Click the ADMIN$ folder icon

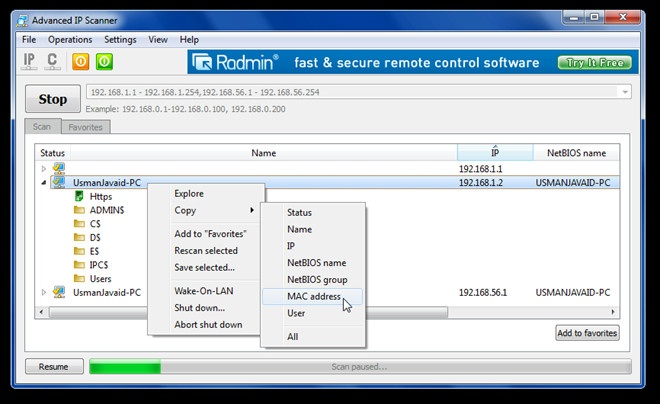point(79,210)
